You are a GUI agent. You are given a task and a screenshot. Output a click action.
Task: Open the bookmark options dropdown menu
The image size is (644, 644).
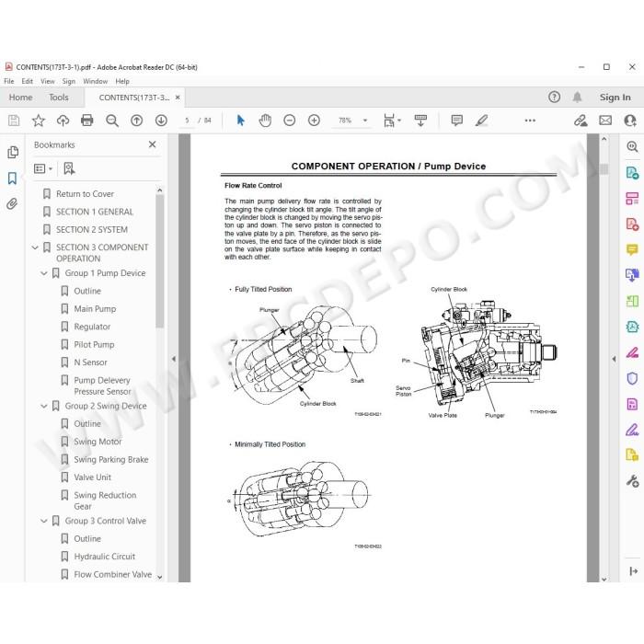pos(43,168)
